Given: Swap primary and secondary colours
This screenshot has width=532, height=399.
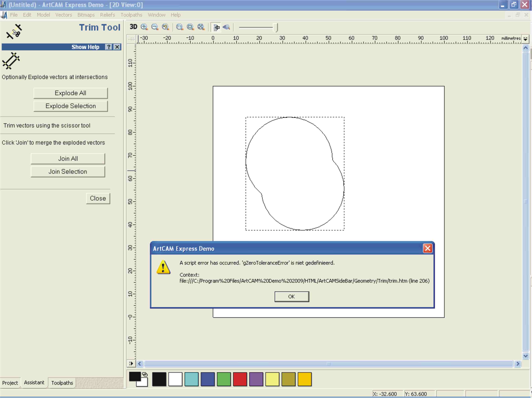Looking at the screenshot, I should 145,375.
